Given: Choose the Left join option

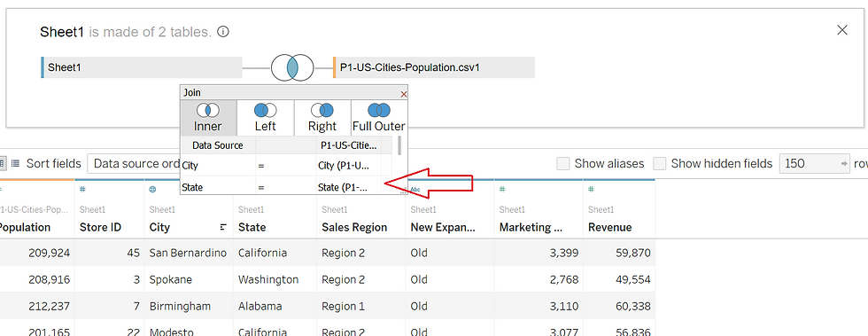Looking at the screenshot, I should (265, 118).
